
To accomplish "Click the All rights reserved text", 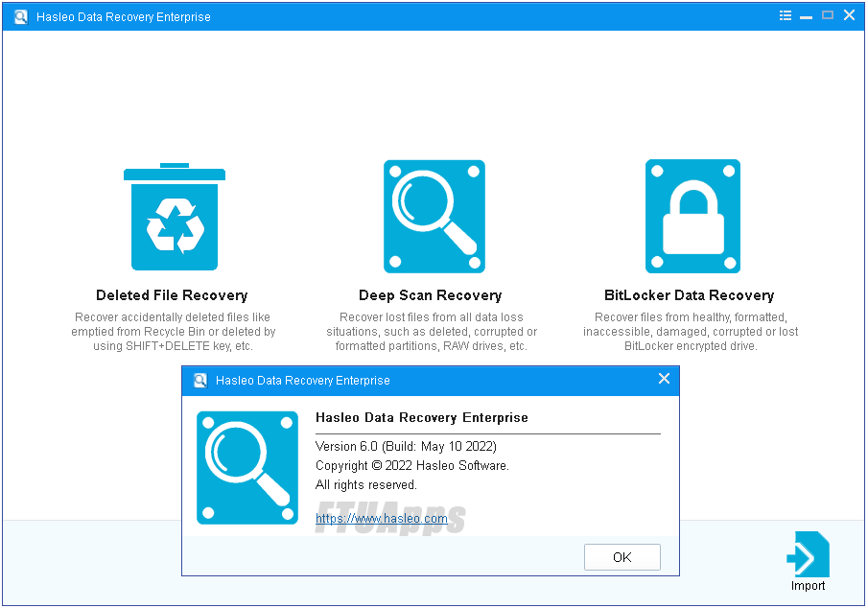I will tap(366, 485).
